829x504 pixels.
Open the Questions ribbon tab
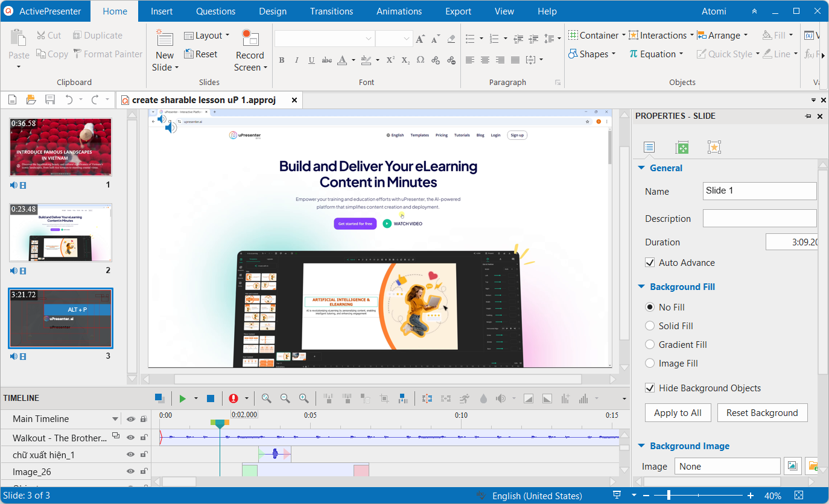tap(215, 11)
